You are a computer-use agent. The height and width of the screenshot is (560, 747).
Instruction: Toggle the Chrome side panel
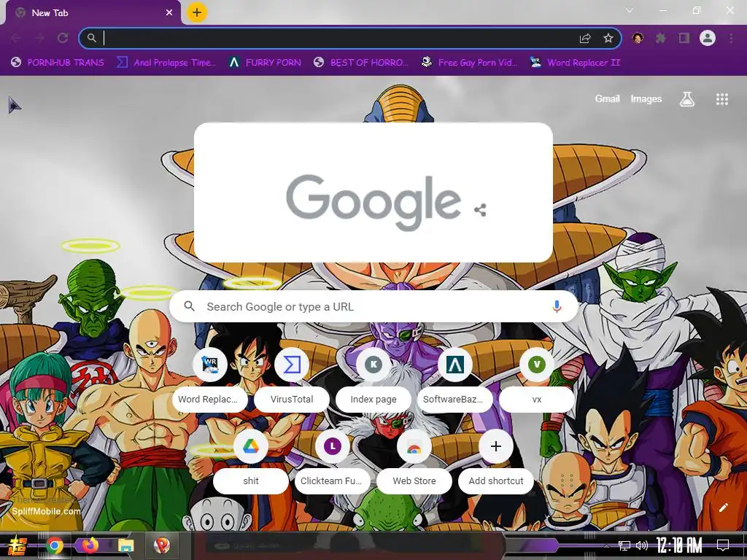point(684,38)
